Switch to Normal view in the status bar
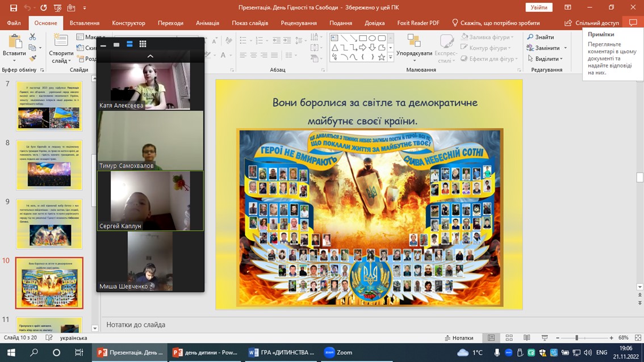The image size is (644, 362). [x=491, y=338]
